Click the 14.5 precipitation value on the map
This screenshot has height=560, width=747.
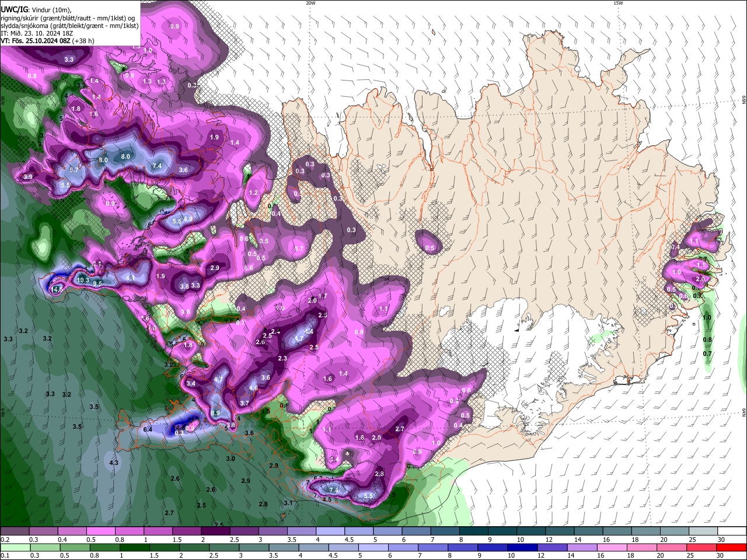(x=57, y=289)
